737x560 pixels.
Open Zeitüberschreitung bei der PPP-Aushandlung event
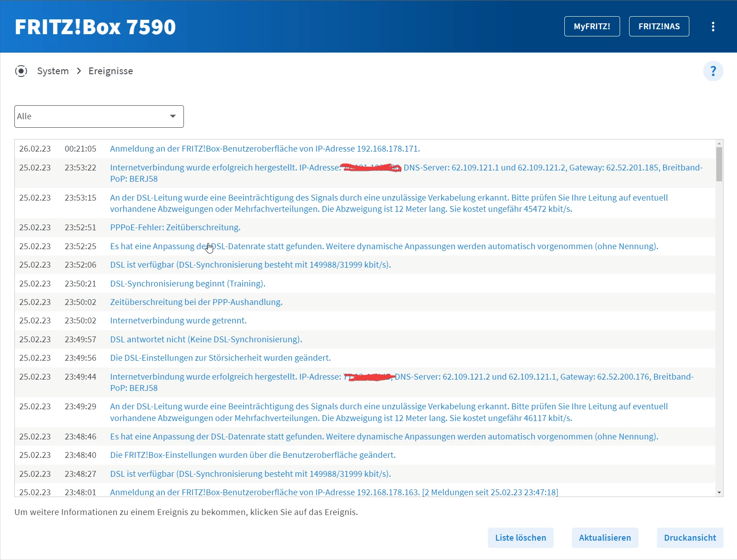(196, 302)
